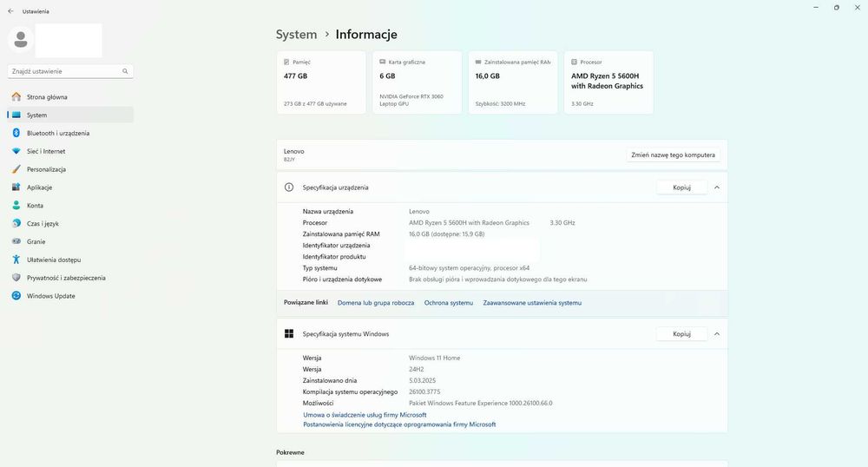Open the Prywatność i zabezpieczenia shield icon
Screen dimensions: 868x467
(16, 278)
